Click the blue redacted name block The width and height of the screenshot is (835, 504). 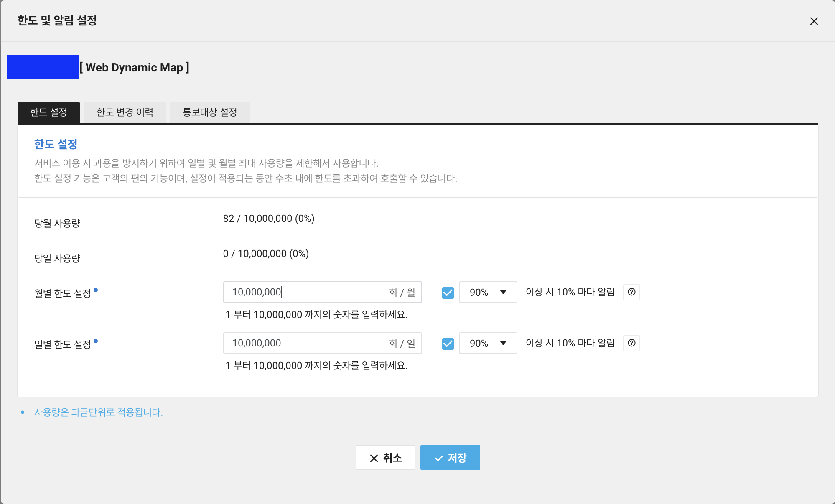point(43,67)
